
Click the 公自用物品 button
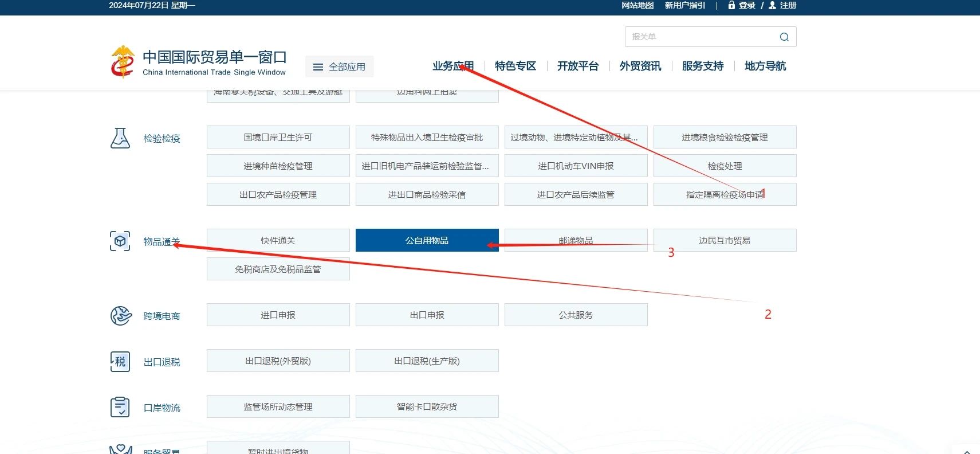(427, 240)
